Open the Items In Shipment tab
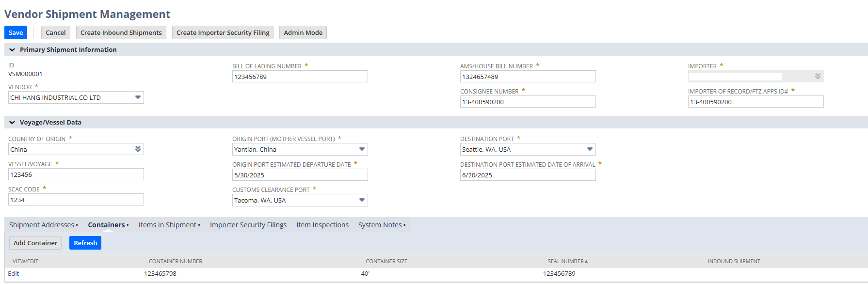 click(x=167, y=225)
